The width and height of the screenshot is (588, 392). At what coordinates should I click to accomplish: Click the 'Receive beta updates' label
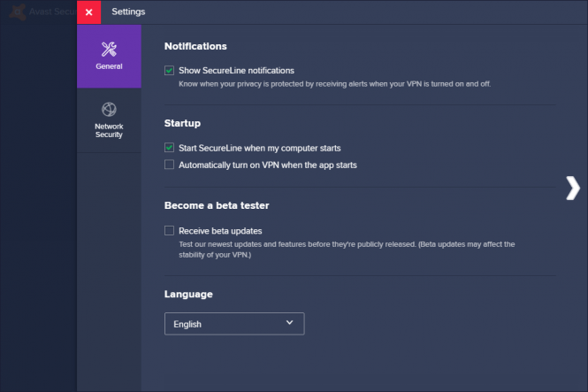[x=220, y=231]
